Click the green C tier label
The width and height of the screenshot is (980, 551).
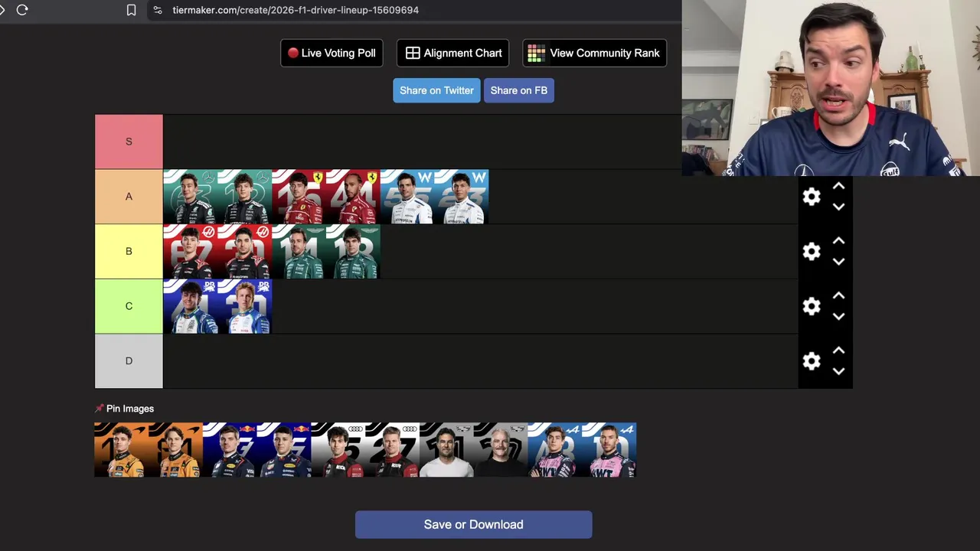tap(129, 306)
